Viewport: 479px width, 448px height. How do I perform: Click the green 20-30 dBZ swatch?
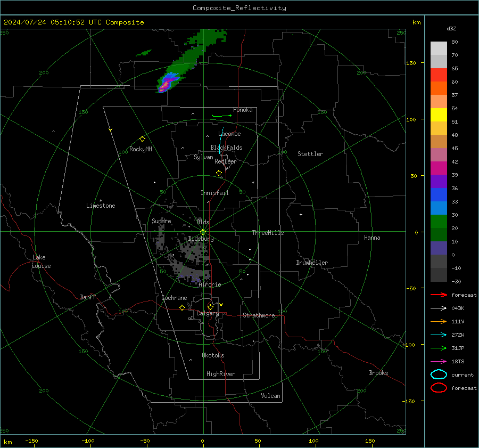pos(439,222)
